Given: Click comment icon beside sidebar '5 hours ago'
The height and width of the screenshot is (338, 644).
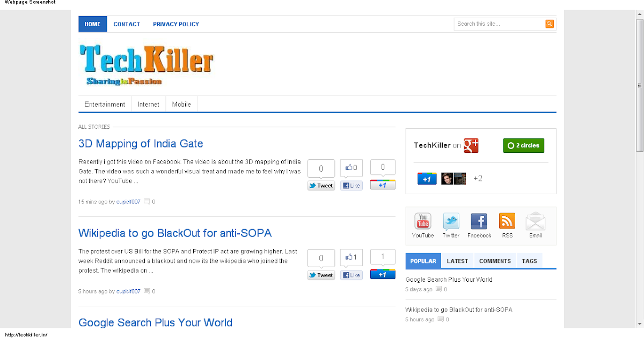Looking at the screenshot, I should click(441, 319).
